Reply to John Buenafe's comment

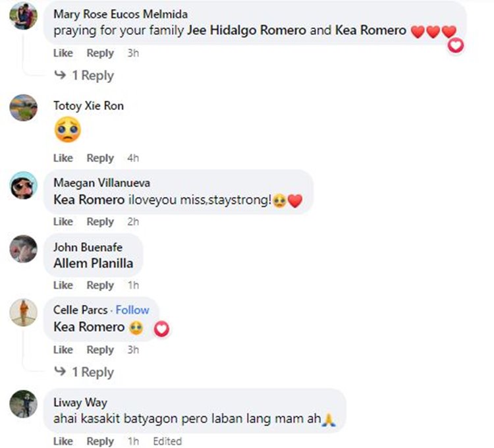pos(100,285)
